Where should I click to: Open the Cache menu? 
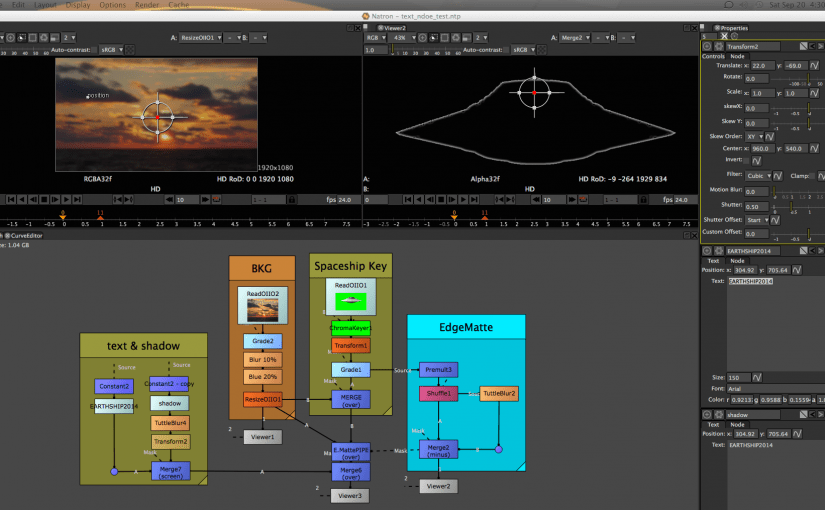pyautogui.click(x=178, y=5)
